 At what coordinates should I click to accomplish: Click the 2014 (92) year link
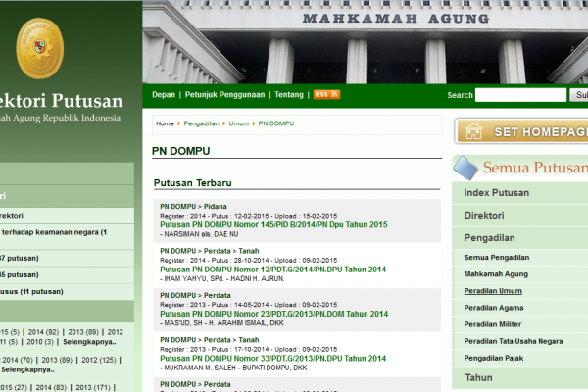[43, 332]
